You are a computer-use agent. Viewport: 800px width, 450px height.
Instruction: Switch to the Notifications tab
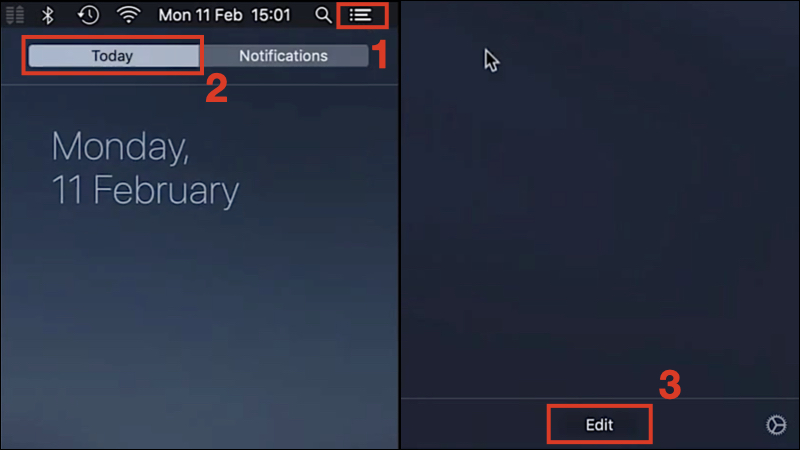click(284, 56)
